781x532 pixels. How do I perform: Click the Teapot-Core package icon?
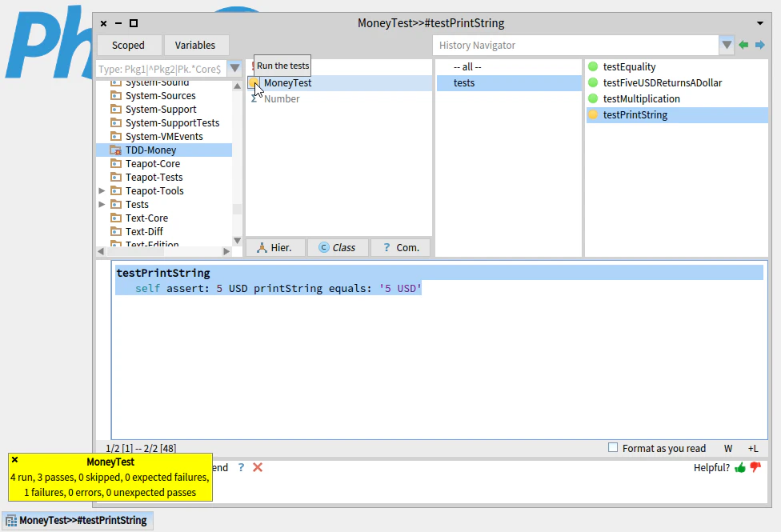(115, 163)
